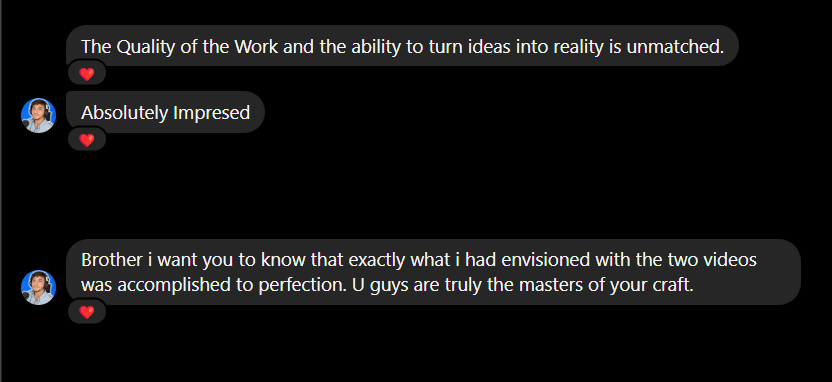Screen dimensions: 832x382
Task: Click the heart reaction under the 'Brother' message
Action: (x=87, y=312)
